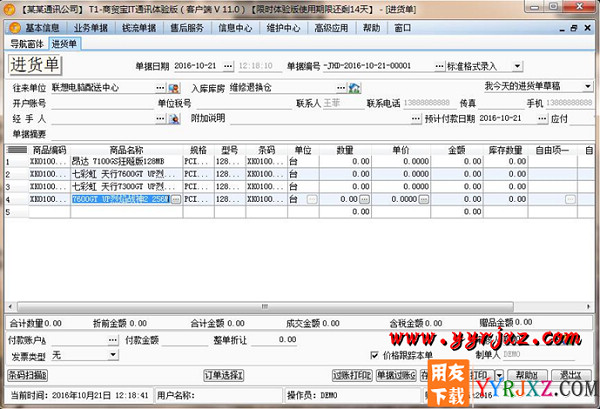Open the 窗口 menu

click(x=403, y=28)
